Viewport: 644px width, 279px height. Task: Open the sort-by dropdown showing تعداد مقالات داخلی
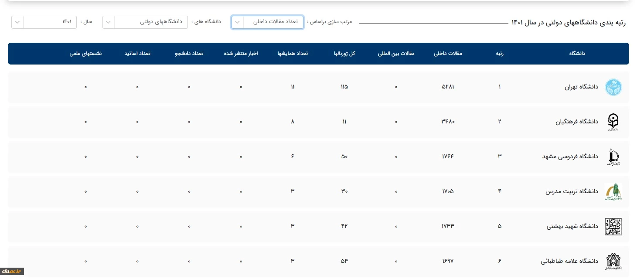point(267,22)
